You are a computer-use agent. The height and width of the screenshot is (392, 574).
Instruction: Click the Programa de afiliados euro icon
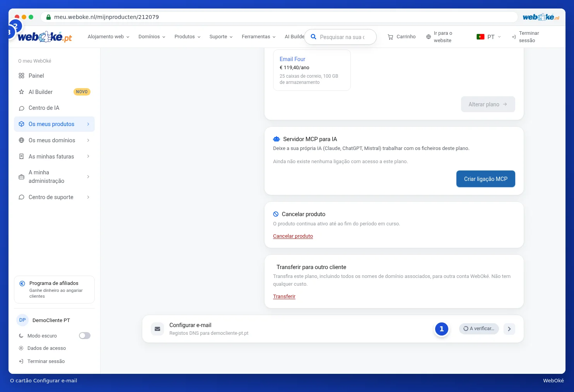pyautogui.click(x=22, y=283)
